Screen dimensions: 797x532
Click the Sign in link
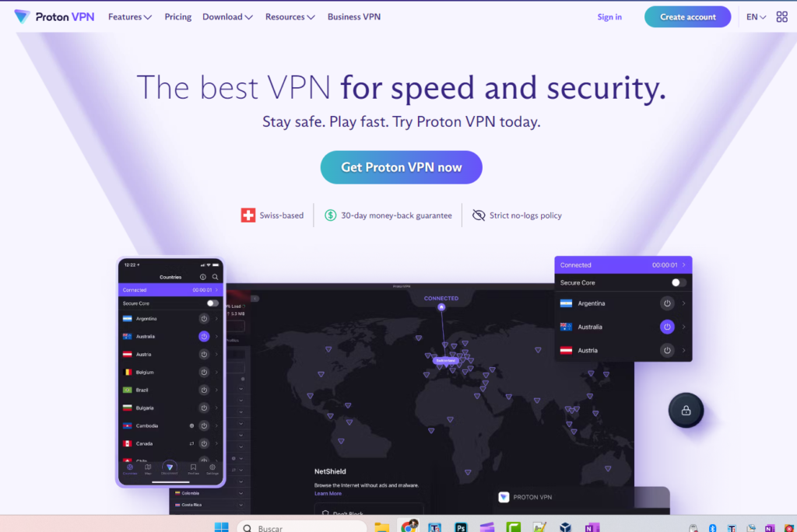point(609,17)
